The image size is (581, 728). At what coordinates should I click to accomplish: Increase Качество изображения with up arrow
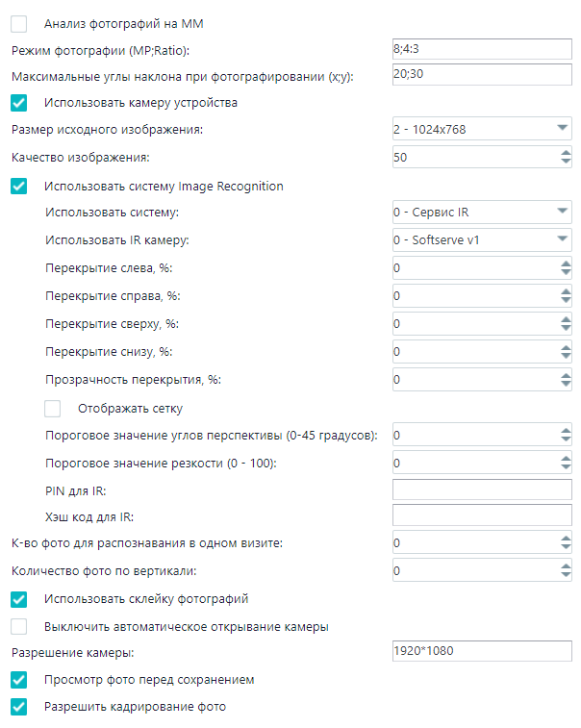(566, 152)
